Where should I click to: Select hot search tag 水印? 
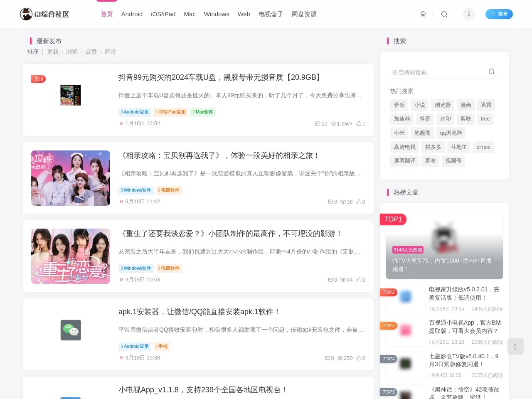pyautogui.click(x=446, y=119)
